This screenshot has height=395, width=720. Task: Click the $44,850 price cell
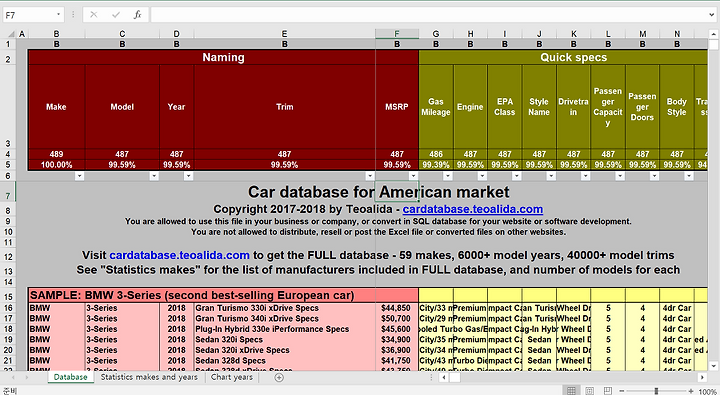click(397, 308)
